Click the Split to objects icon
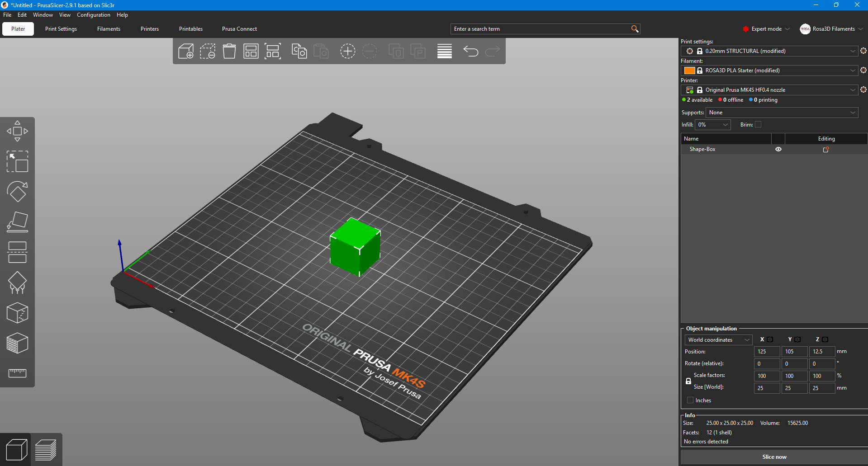The image size is (868, 466). pyautogui.click(x=396, y=51)
